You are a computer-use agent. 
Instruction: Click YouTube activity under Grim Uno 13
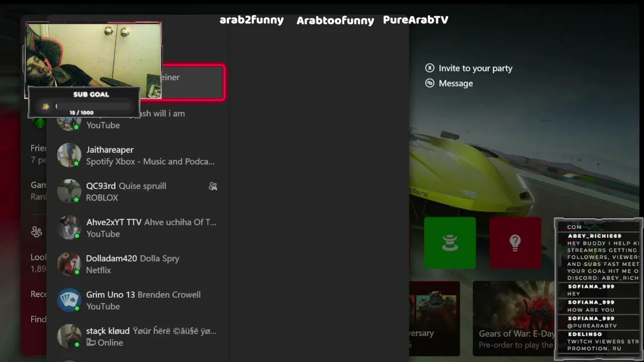[x=103, y=306]
